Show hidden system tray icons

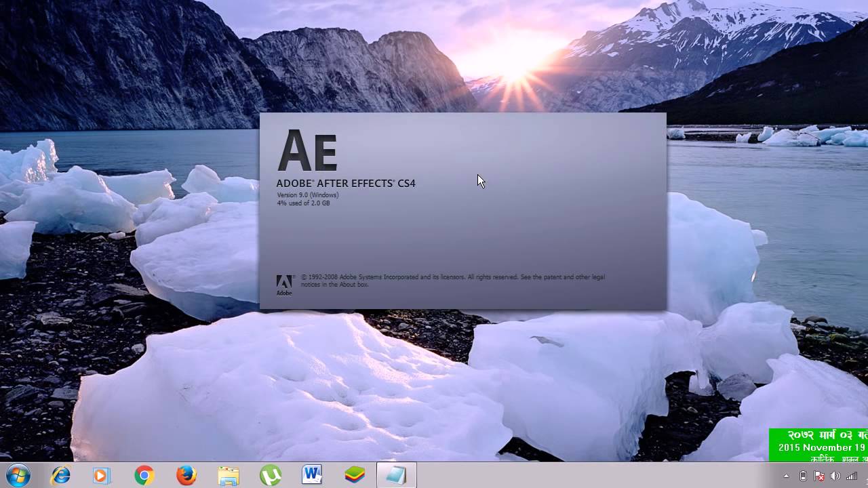point(787,476)
